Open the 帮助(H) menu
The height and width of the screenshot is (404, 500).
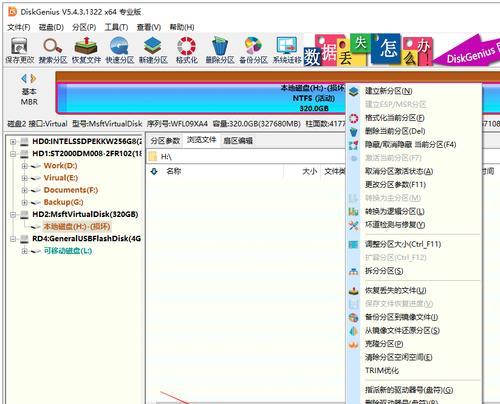click(182, 27)
